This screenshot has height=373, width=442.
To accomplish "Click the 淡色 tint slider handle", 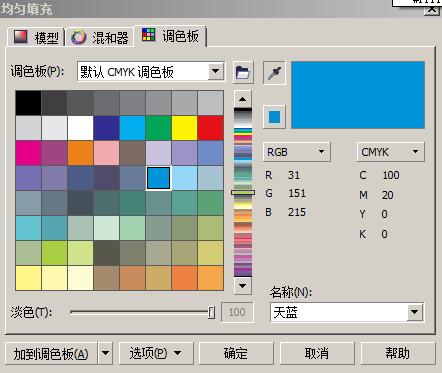I will click(x=211, y=312).
